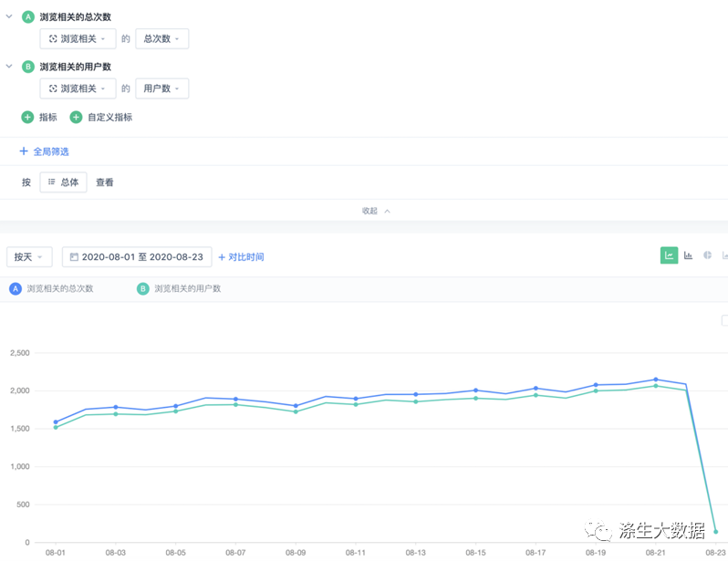Screen dimensions: 728x562
Task: Click the green B badge of indicator B
Action: (27, 67)
